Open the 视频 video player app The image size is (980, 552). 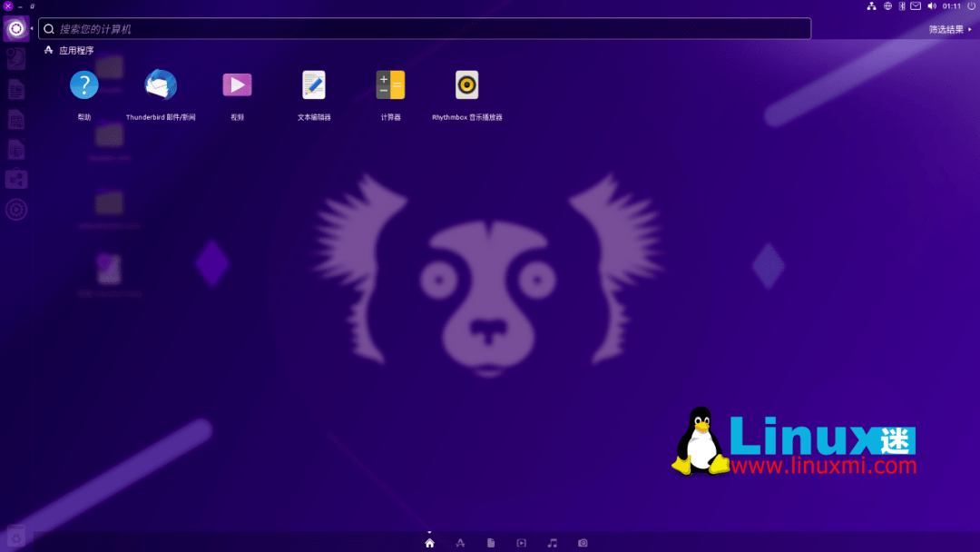pos(237,86)
